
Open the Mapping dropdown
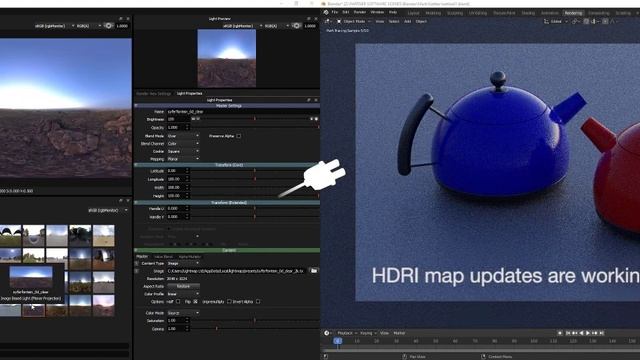coord(183,159)
